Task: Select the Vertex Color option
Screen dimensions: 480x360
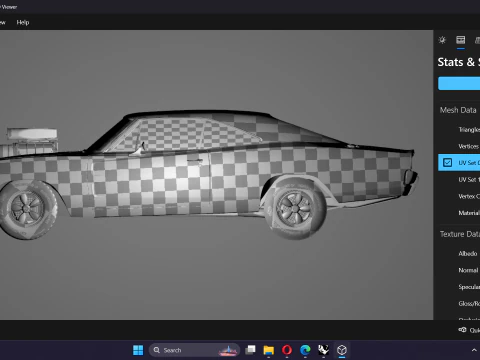Action: click(469, 196)
